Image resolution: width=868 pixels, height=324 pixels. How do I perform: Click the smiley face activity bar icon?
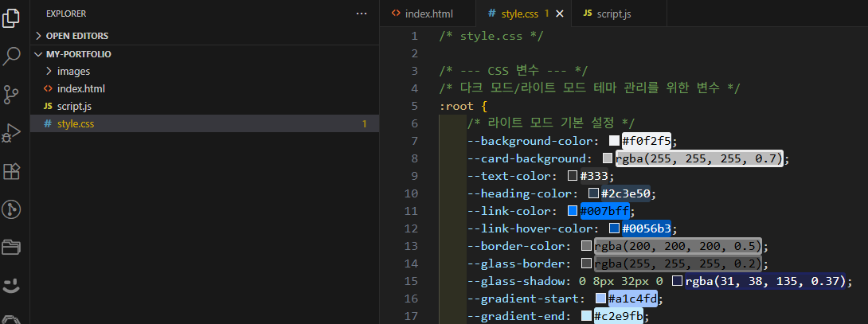pyautogui.click(x=11, y=285)
